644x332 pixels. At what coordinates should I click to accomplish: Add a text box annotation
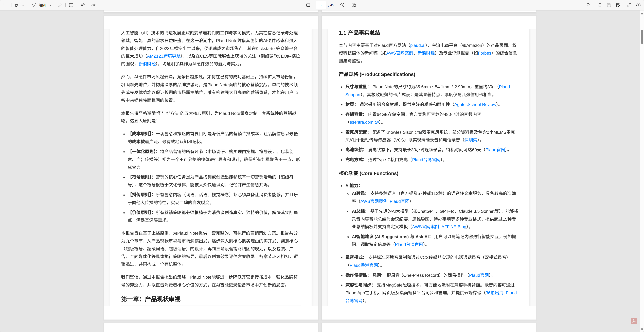coord(71,5)
